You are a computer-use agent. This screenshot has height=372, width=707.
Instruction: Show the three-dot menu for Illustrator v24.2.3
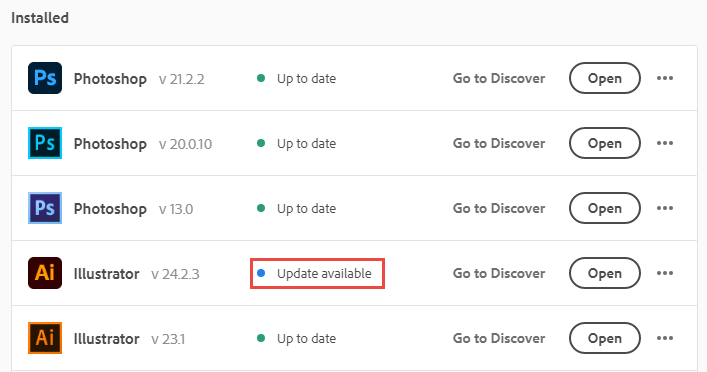[665, 273]
